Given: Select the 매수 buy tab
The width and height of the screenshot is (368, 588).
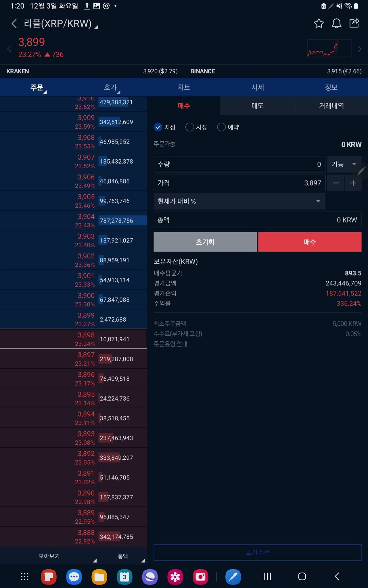Looking at the screenshot, I should (x=184, y=106).
